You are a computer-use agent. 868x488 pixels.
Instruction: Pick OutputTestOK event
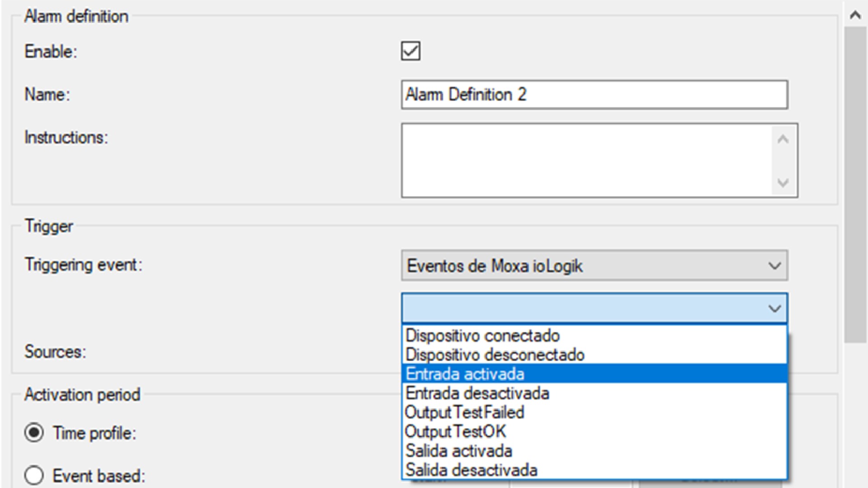pos(456,432)
